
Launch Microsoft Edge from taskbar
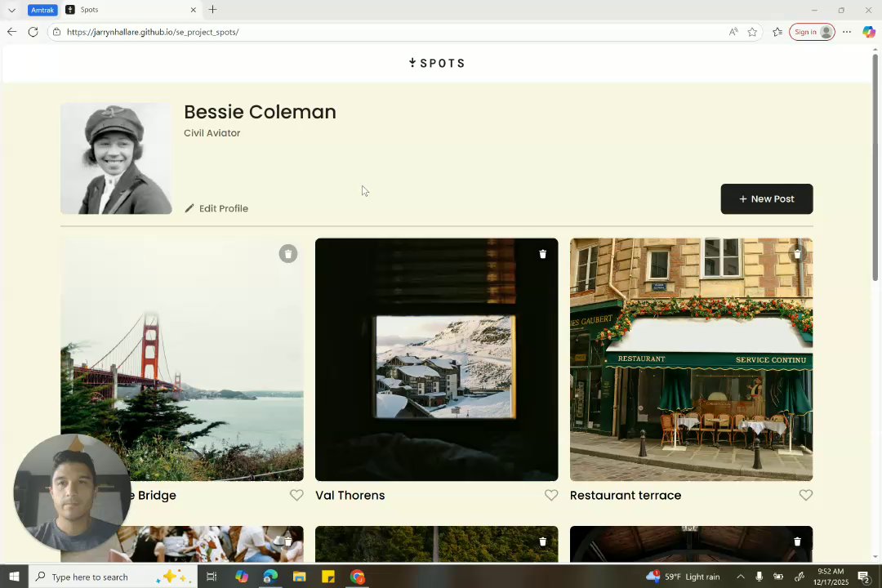point(270,577)
